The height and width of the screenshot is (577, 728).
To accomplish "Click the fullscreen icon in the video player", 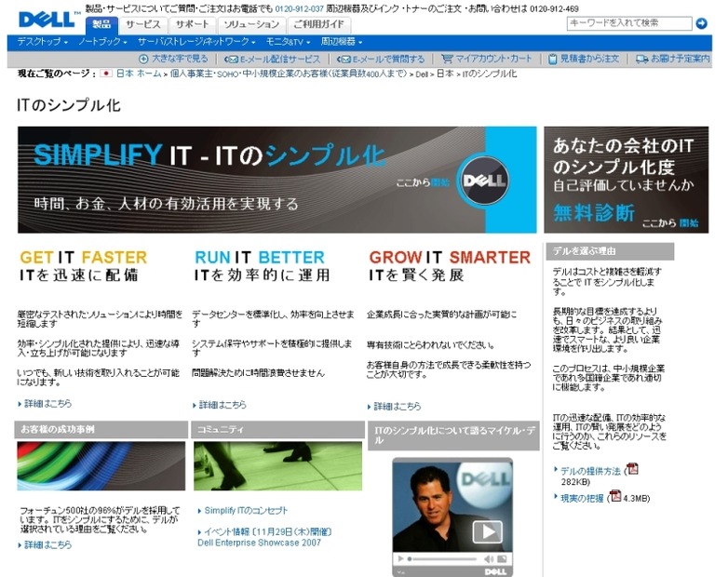I will coord(502,559).
